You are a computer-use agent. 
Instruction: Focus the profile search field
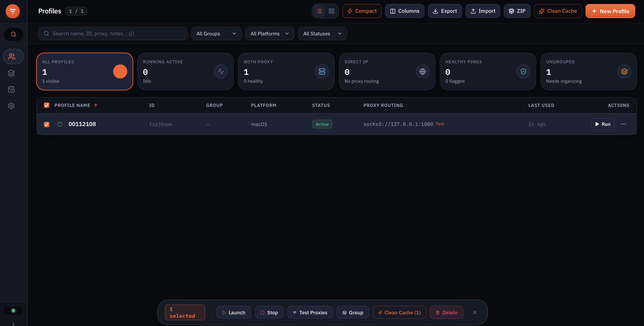113,33
